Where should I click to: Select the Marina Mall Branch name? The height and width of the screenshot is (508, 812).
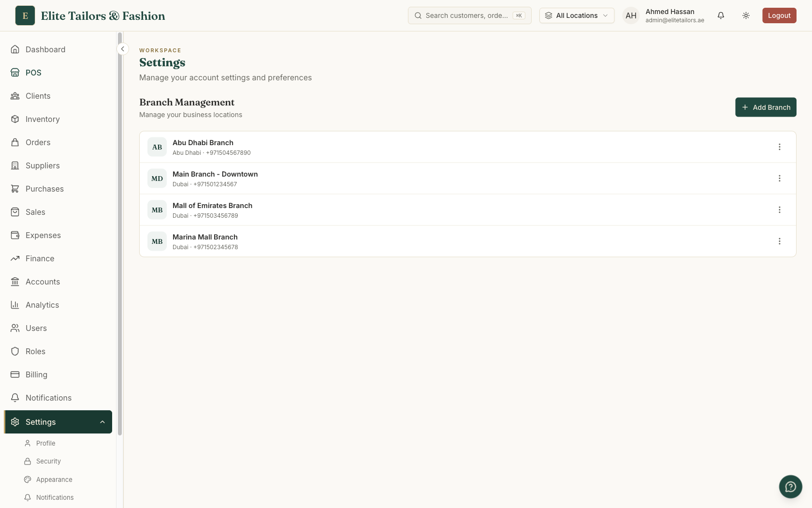pyautogui.click(x=205, y=237)
